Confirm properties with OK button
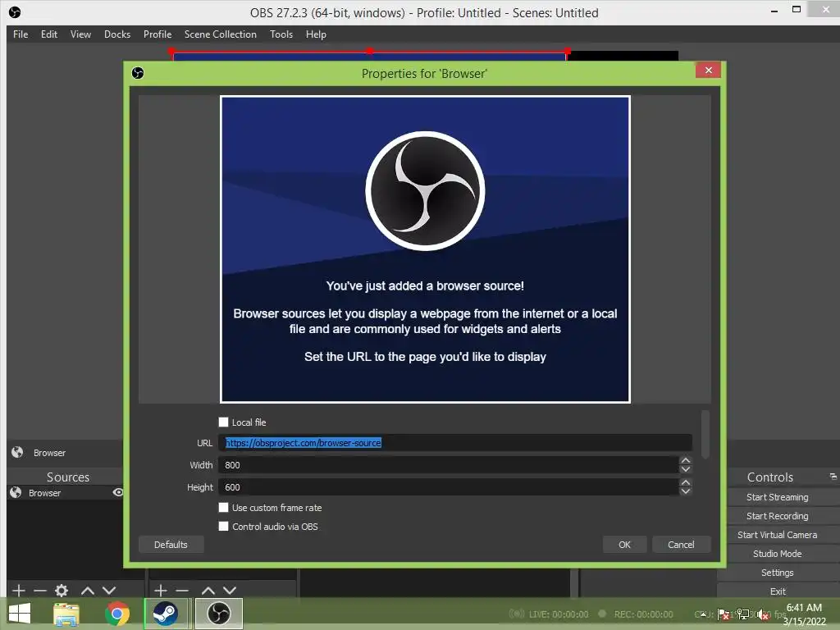 click(x=624, y=545)
